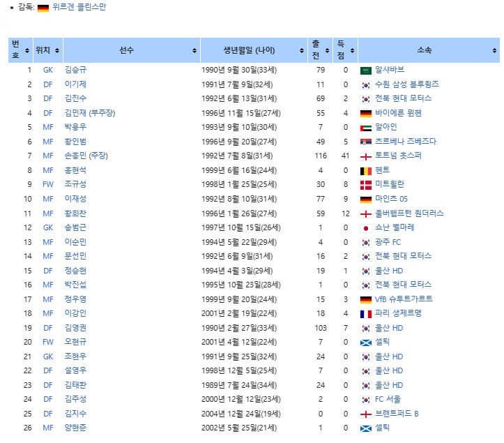Click GK position link for 김승규
Screen dimensions: 504x443
tap(48, 70)
